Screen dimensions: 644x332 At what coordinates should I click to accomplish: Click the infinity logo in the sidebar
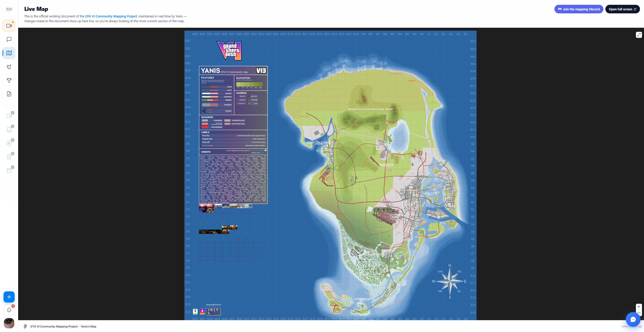coord(9,9)
